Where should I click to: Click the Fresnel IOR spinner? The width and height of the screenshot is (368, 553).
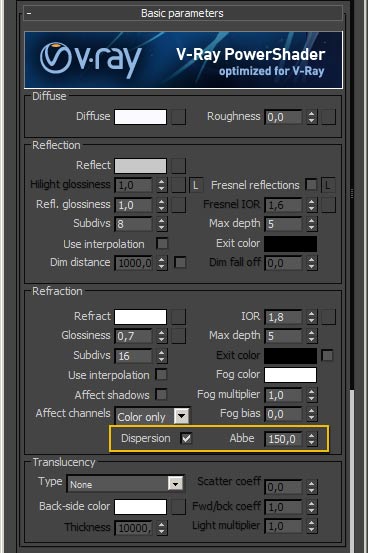click(311, 205)
